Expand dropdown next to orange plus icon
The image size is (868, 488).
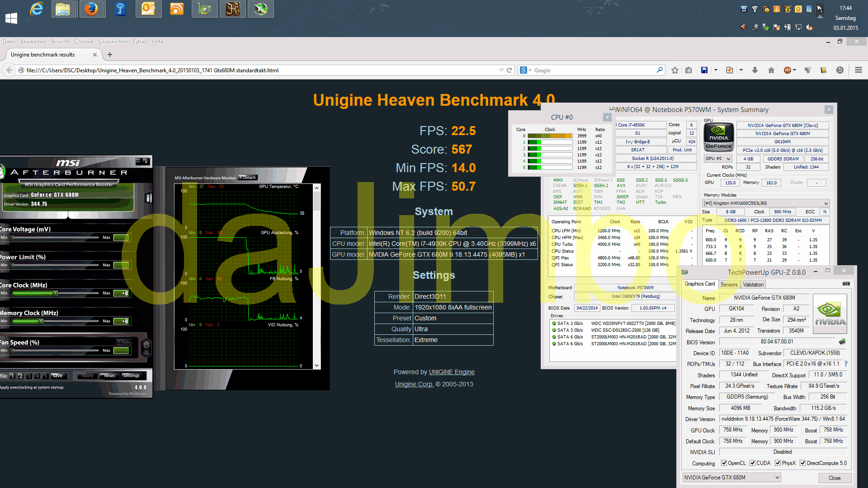tap(741, 70)
